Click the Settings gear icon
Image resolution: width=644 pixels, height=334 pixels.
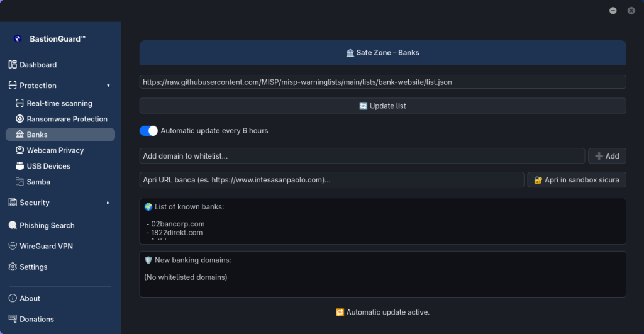[x=13, y=267]
